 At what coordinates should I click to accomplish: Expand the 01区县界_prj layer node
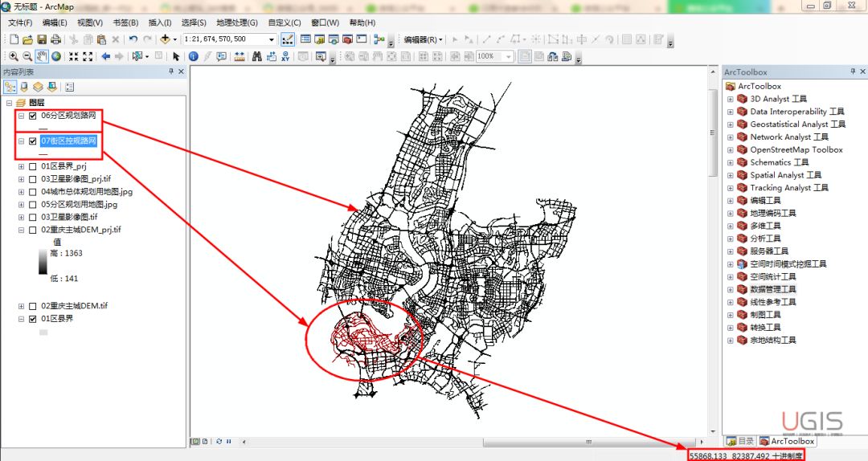[22, 166]
